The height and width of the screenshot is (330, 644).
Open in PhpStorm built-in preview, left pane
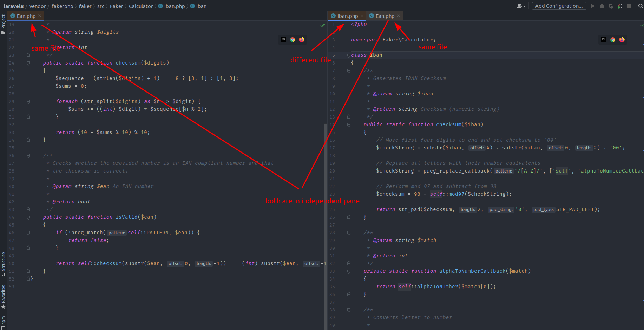283,40
